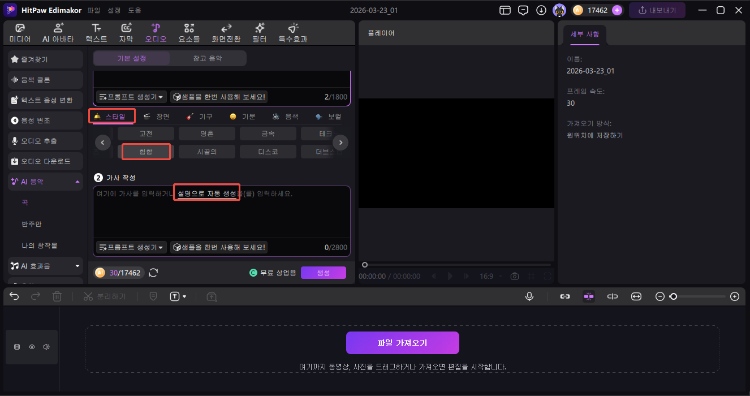This screenshot has height=396, width=750.
Task: Click 내보내기 export button
Action: [657, 10]
